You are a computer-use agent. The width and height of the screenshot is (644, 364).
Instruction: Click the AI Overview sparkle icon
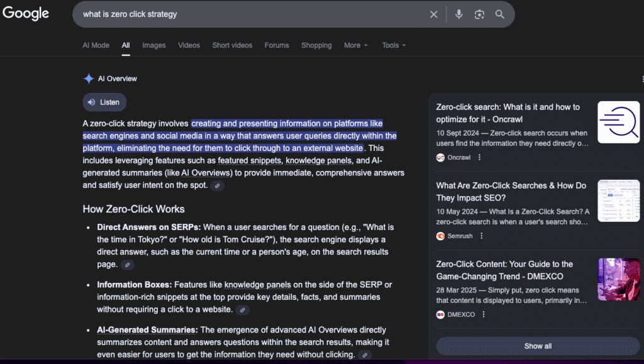click(87, 78)
